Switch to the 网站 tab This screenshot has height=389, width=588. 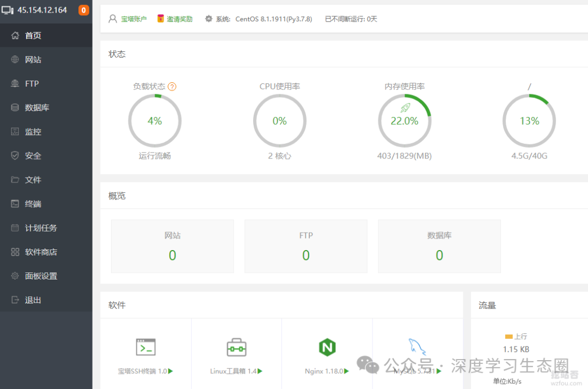(33, 59)
